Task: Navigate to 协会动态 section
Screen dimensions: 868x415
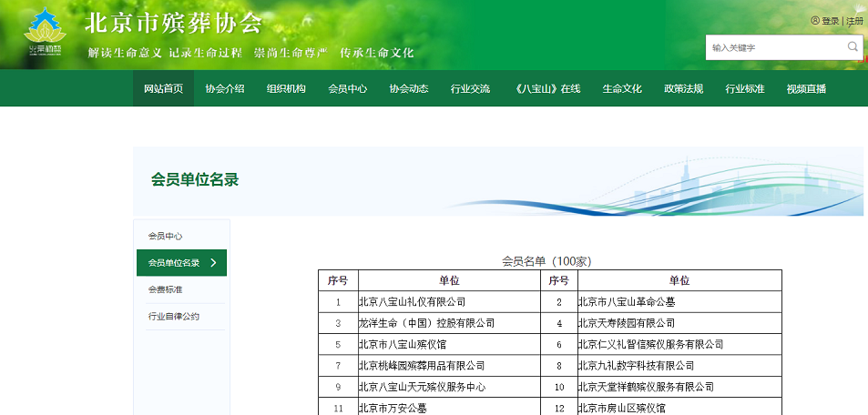Action: (x=409, y=88)
